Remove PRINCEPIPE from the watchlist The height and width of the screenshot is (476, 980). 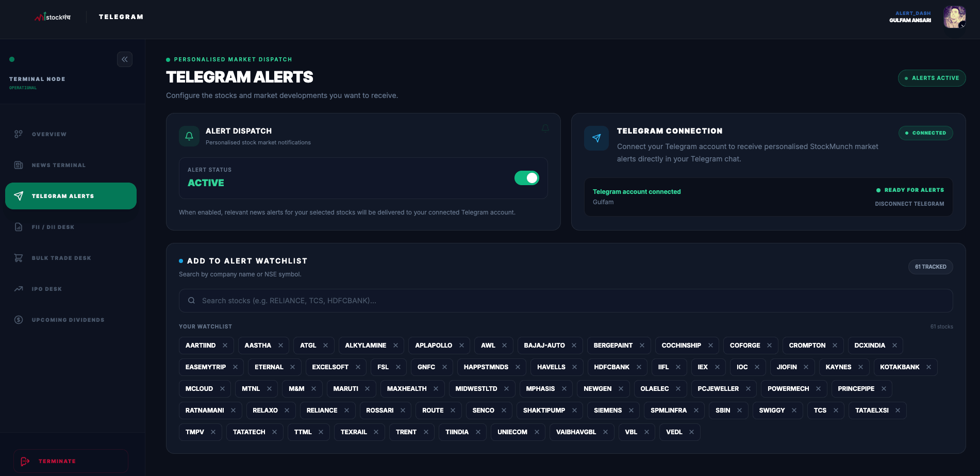(x=884, y=389)
